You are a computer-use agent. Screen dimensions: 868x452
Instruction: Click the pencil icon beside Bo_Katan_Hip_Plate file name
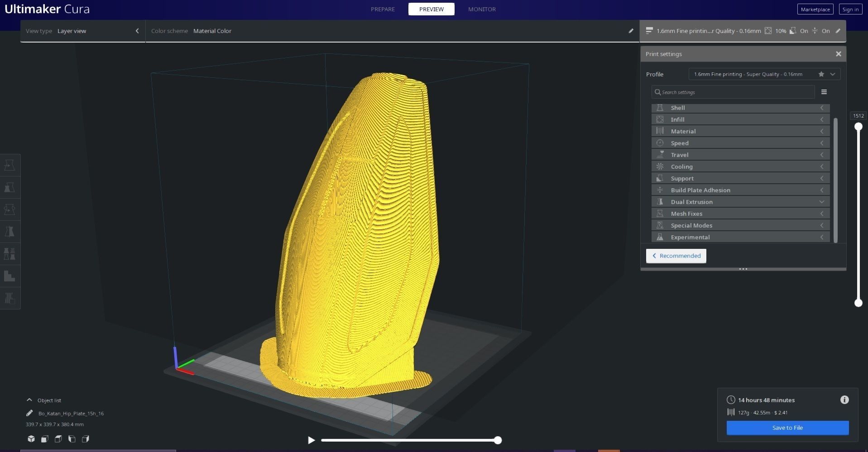click(x=29, y=413)
